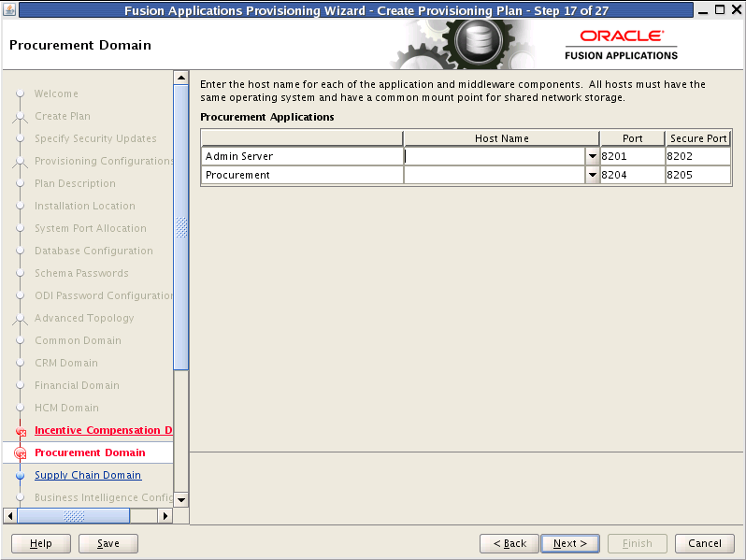
Task: Click the navigation pane scroll up arrow
Action: coord(181,77)
